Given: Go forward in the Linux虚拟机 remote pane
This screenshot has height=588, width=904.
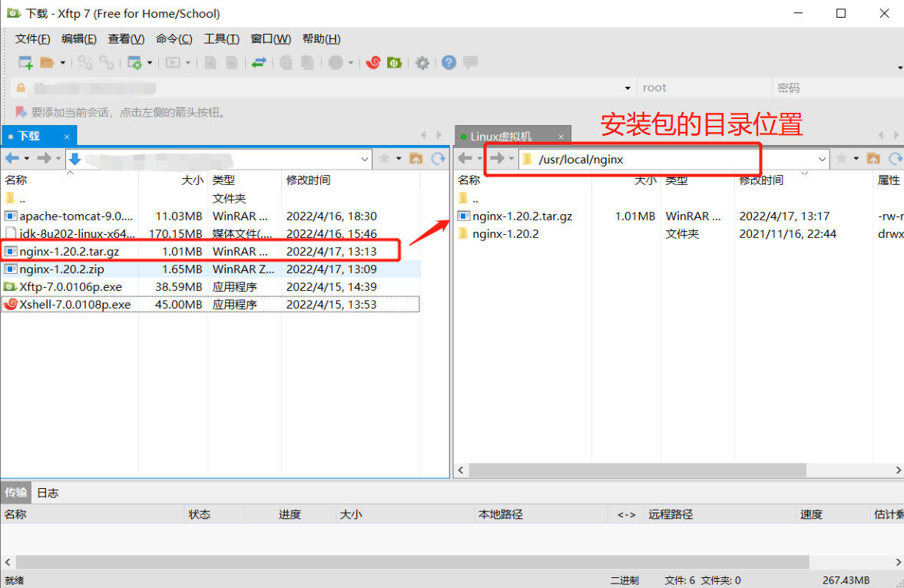Looking at the screenshot, I should point(497,158).
